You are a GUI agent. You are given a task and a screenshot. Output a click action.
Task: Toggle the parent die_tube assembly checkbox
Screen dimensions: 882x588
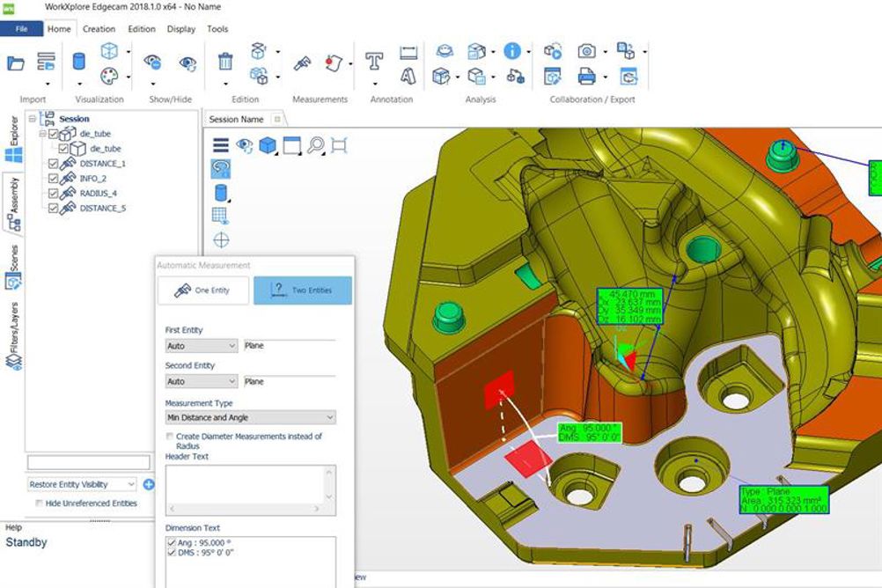(x=54, y=134)
